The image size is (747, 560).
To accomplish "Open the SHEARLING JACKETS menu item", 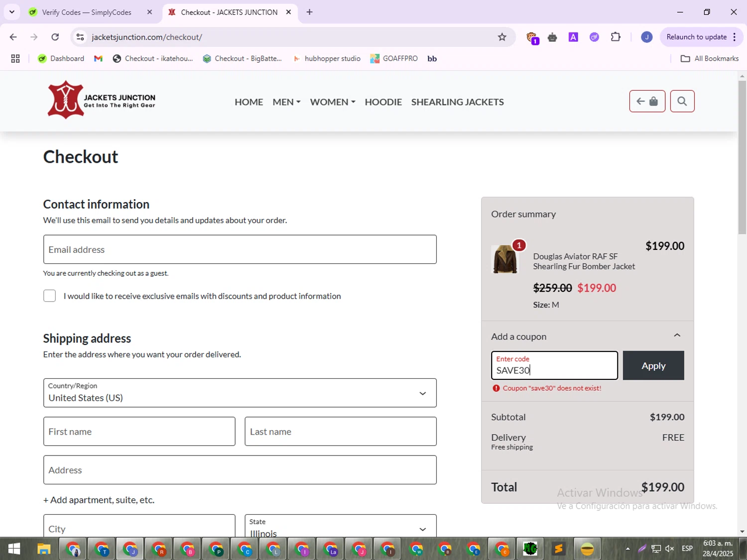I will [x=457, y=102].
